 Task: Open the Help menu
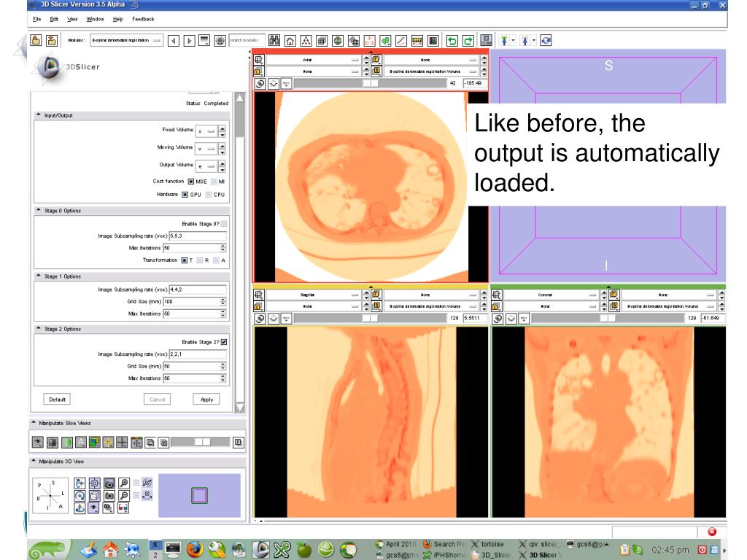pos(117,19)
